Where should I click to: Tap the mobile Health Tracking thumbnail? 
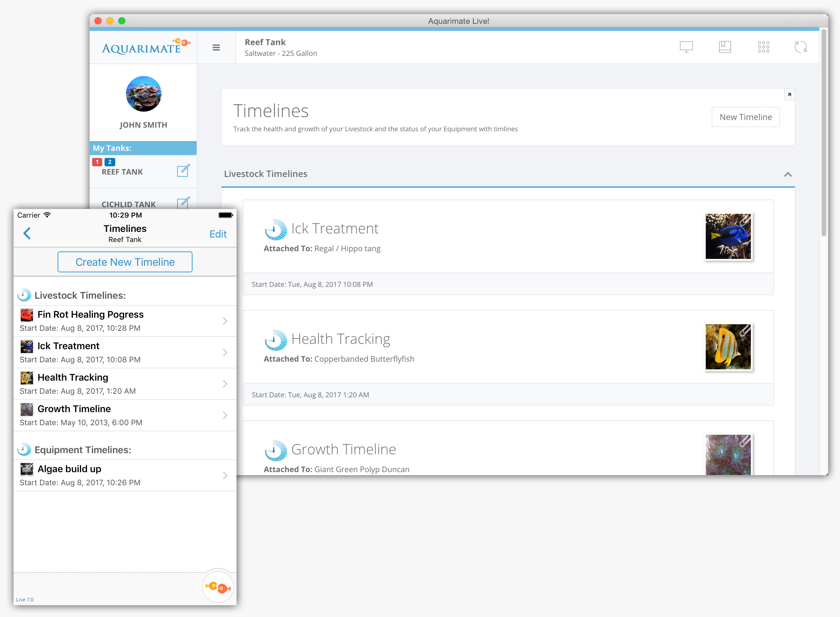pyautogui.click(x=26, y=378)
